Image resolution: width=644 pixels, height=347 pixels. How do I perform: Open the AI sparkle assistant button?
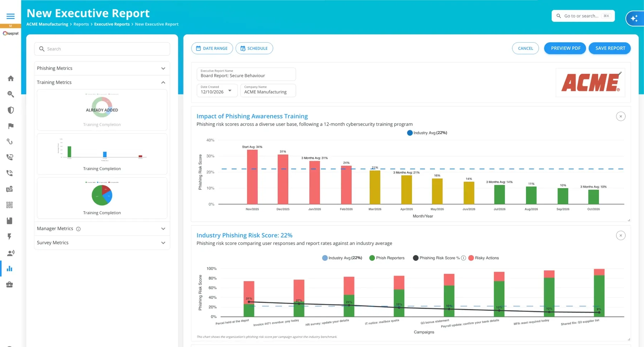[x=634, y=18]
